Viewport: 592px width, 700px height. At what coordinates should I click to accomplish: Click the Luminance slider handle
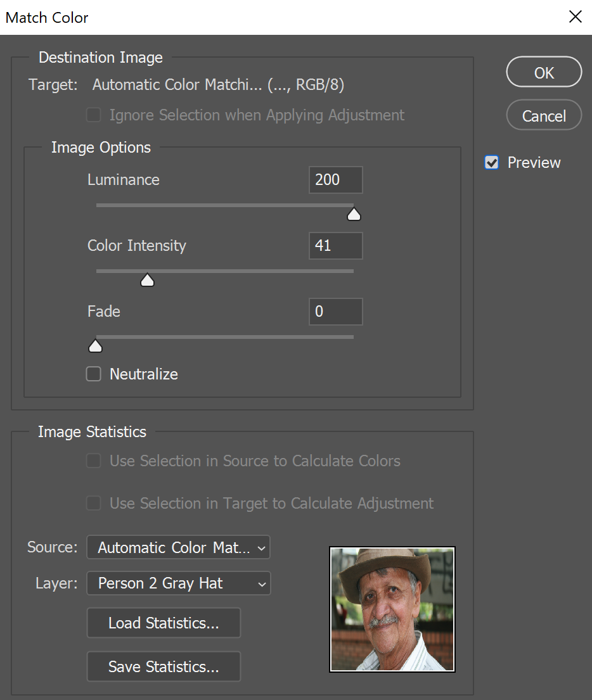(354, 215)
